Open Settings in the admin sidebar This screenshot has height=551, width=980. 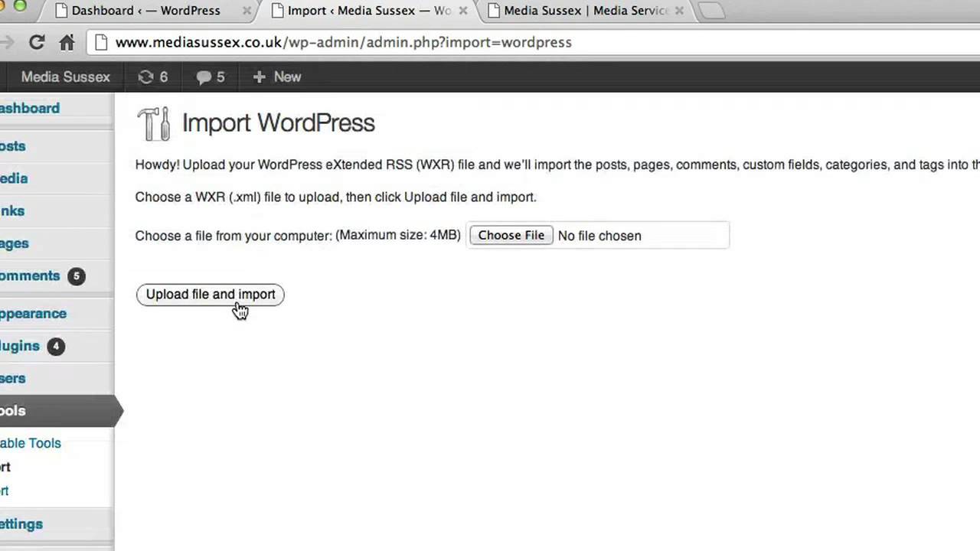tap(21, 523)
